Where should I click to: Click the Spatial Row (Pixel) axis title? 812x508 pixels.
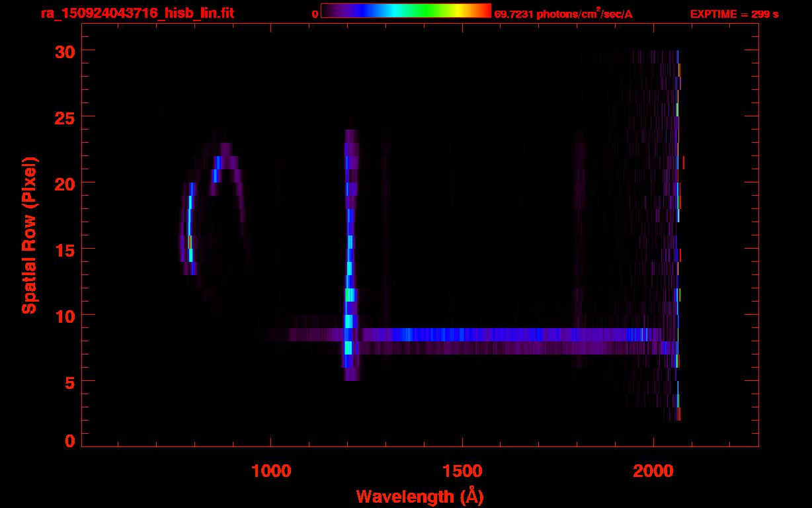(x=28, y=235)
